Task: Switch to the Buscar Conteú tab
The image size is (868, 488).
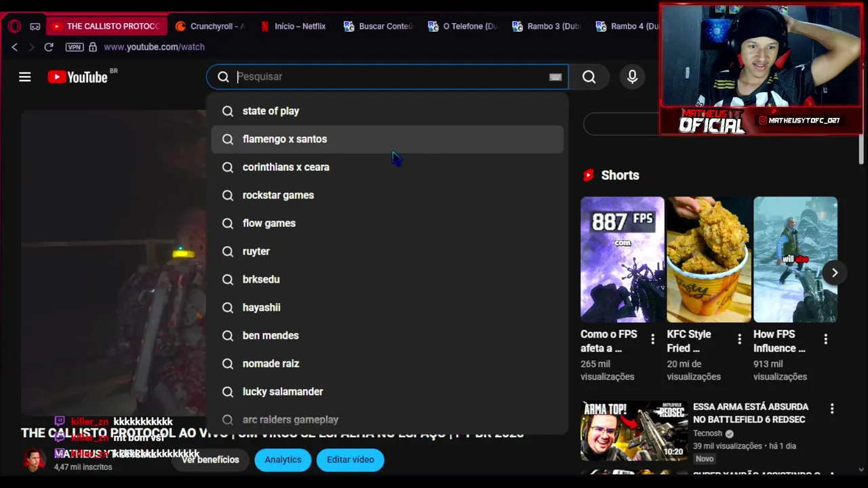Action: 378,26
